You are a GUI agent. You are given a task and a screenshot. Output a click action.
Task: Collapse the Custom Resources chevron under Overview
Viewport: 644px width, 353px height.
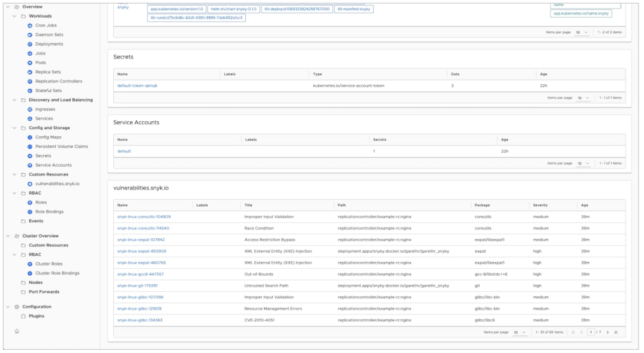point(14,174)
